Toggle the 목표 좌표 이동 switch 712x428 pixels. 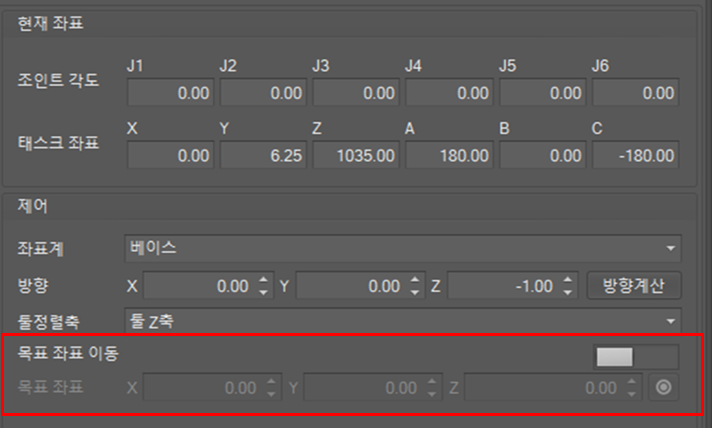[x=636, y=357]
